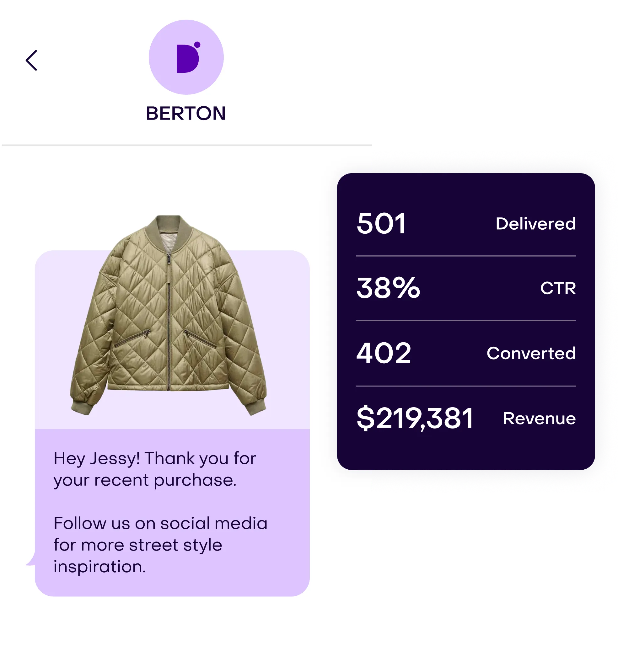Select the Revenue label
Screen dimensions: 618x672
[540, 419]
